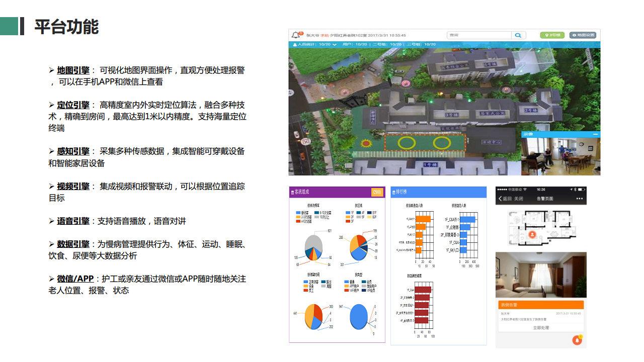
Task: Tap the 跌倒告警 orange alert header
Action: pos(541,305)
